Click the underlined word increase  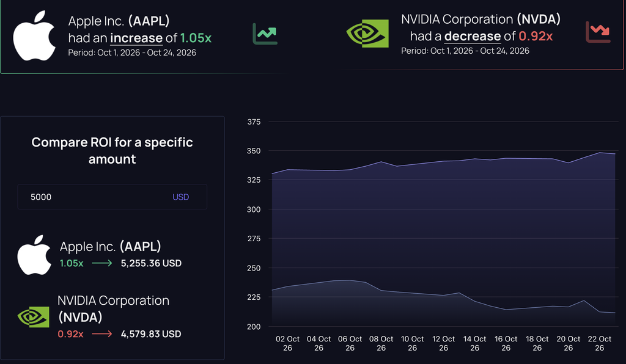click(136, 38)
